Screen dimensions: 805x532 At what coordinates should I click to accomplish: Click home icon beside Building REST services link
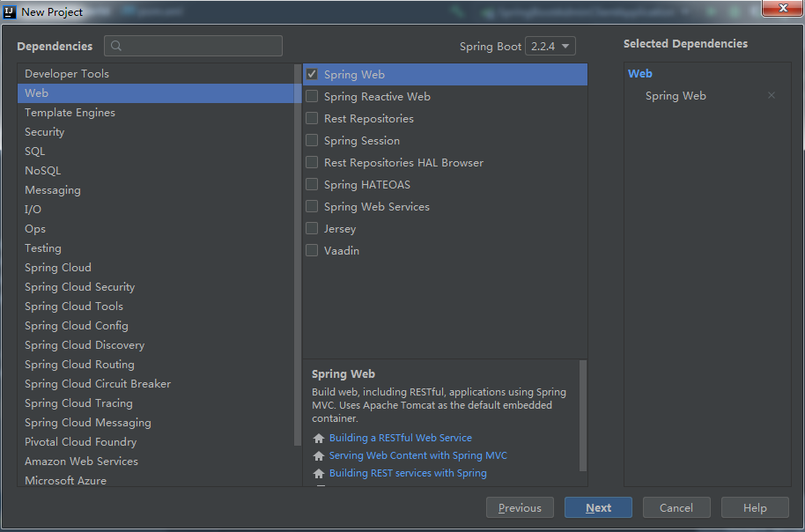pos(319,474)
